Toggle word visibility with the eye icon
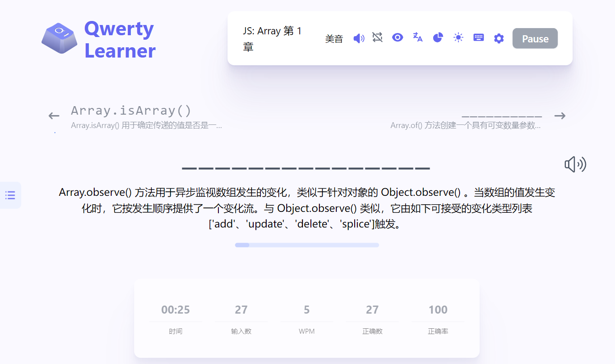The image size is (615, 364). [397, 37]
